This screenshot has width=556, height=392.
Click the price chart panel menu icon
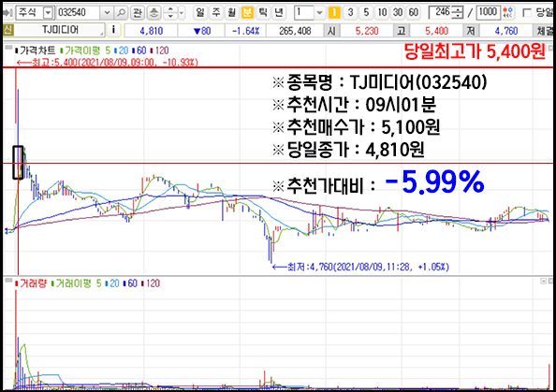click(8, 48)
